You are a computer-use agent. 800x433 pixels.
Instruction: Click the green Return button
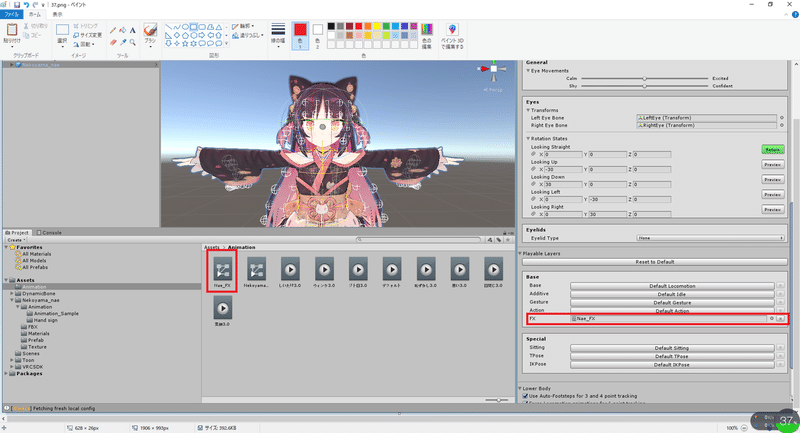pos(772,149)
